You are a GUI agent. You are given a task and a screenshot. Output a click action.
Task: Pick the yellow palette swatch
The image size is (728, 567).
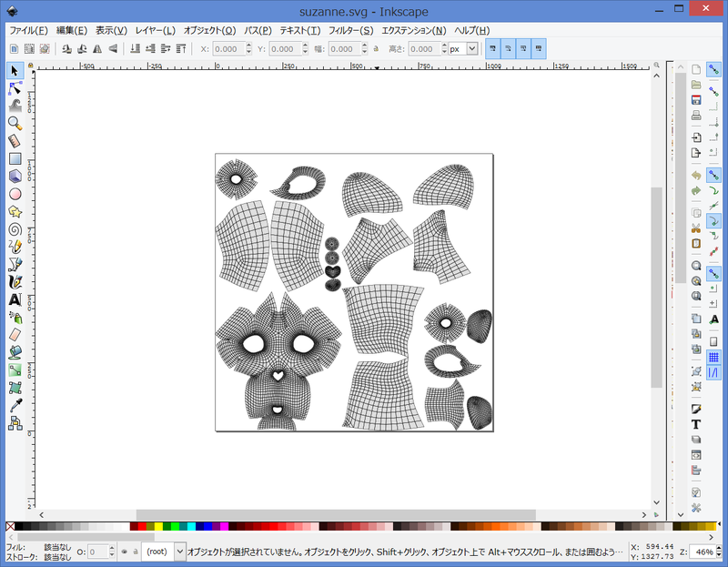point(158,526)
